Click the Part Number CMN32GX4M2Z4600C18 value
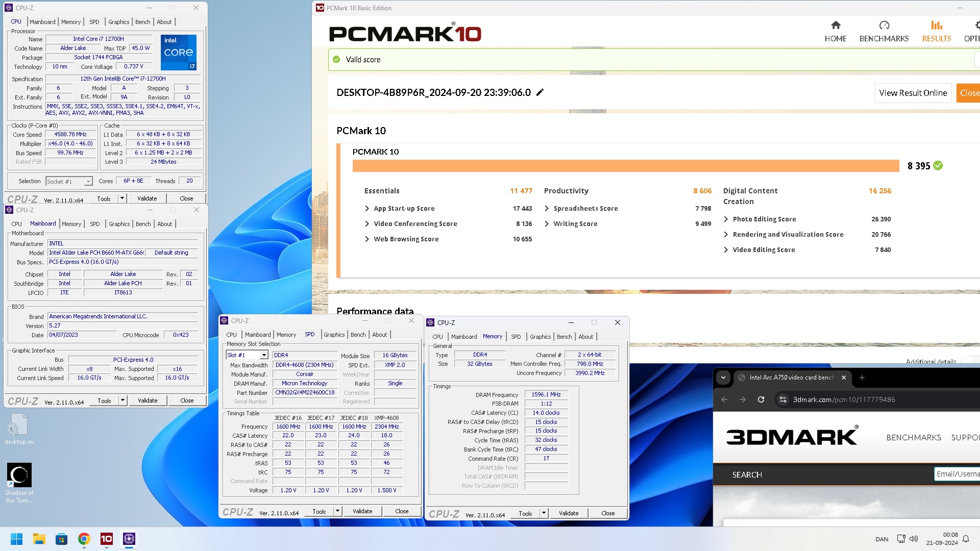The height and width of the screenshot is (551, 980). (305, 392)
